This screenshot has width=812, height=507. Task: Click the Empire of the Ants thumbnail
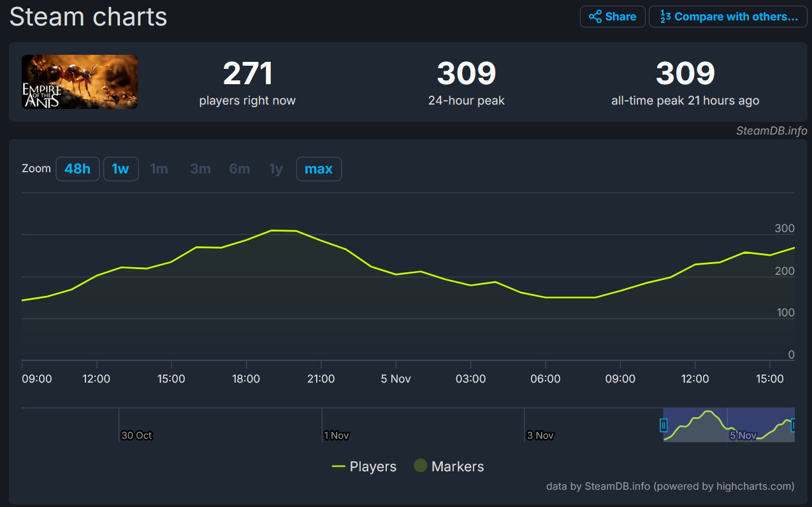coord(80,82)
